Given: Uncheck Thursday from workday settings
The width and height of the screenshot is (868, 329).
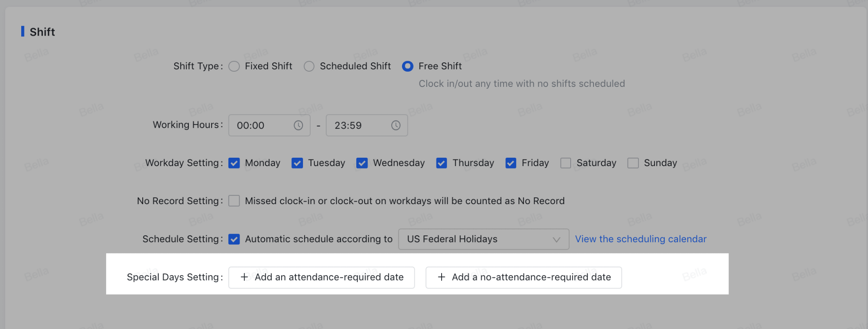Looking at the screenshot, I should 442,163.
